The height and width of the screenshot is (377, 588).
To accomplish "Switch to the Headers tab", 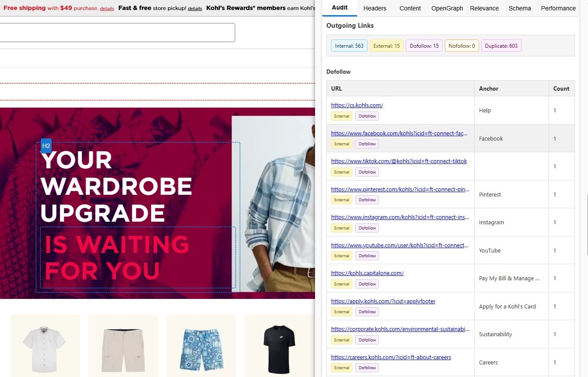I will (x=374, y=8).
